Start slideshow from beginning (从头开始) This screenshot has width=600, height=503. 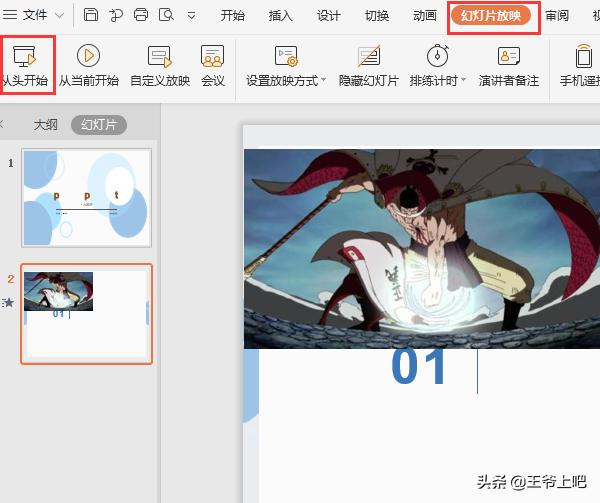(x=24, y=66)
